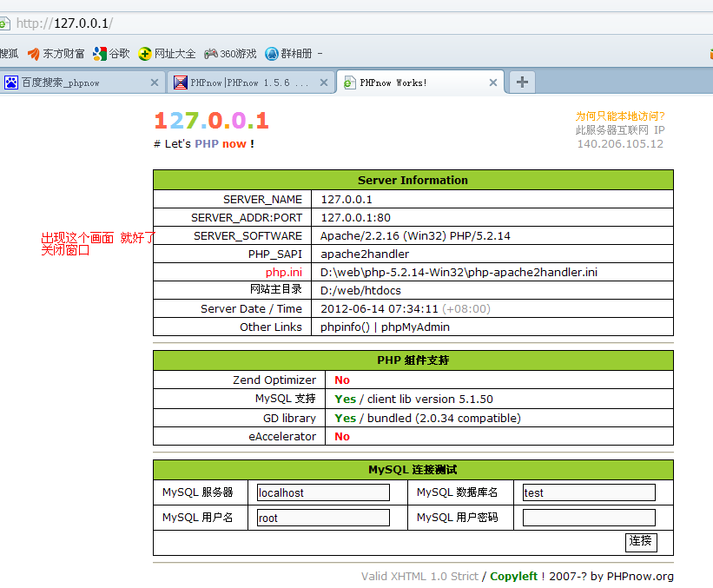Click the eAccelerator No value
The width and height of the screenshot is (713, 588).
(342, 436)
